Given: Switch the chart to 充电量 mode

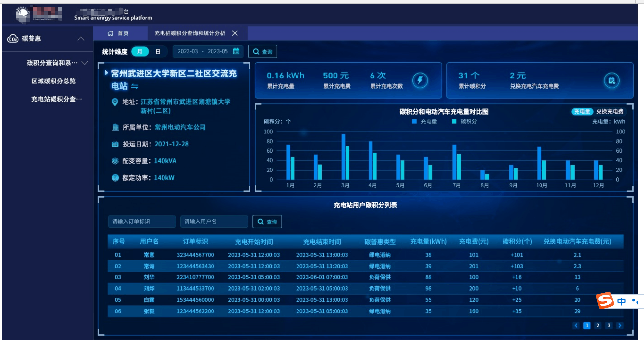Looking at the screenshot, I should coord(582,112).
